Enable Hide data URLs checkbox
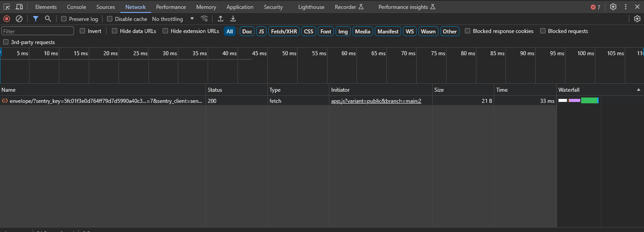The image size is (644, 232). click(x=115, y=31)
